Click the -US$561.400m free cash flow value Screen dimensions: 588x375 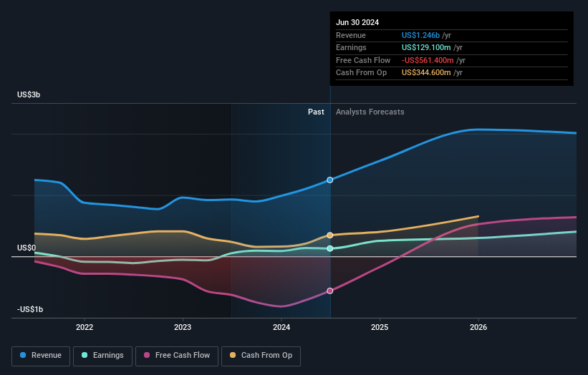[x=428, y=60]
